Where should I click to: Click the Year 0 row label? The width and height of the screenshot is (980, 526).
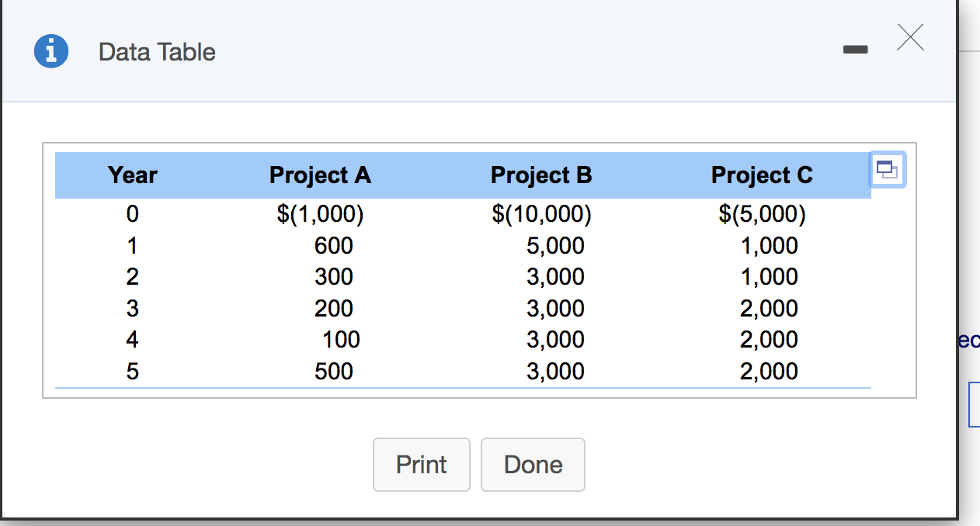132,214
